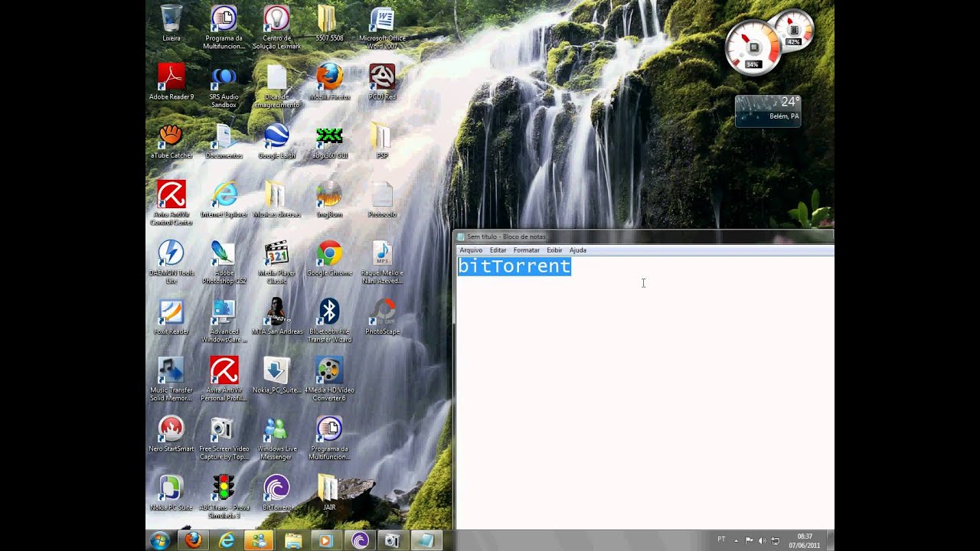Open Nero StartSmart shortcut
The image size is (980, 551).
(x=171, y=435)
